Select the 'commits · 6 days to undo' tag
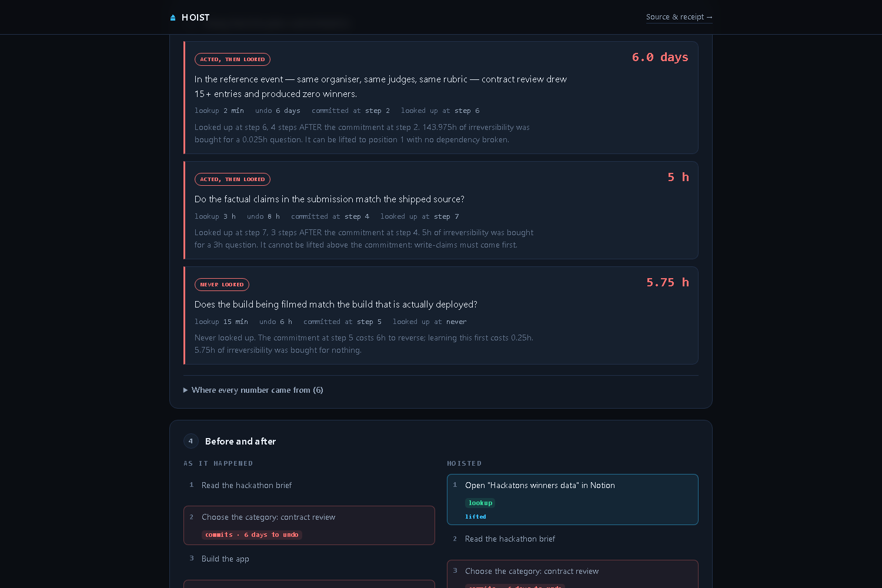 coord(252,534)
